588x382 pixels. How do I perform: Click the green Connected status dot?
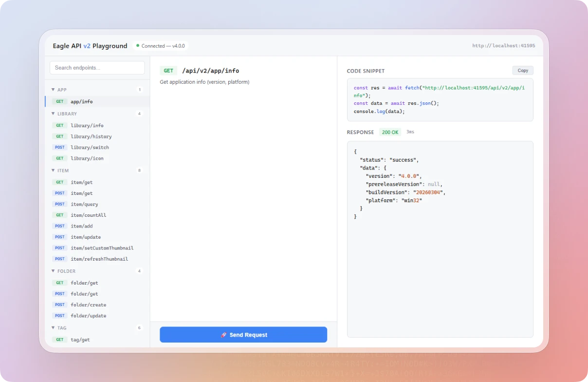137,45
